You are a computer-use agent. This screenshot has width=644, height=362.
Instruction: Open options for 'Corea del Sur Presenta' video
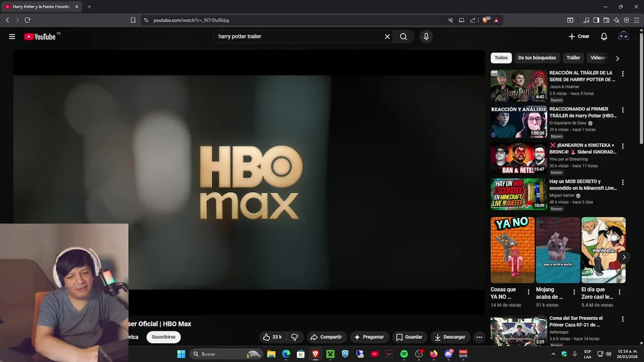623,319
